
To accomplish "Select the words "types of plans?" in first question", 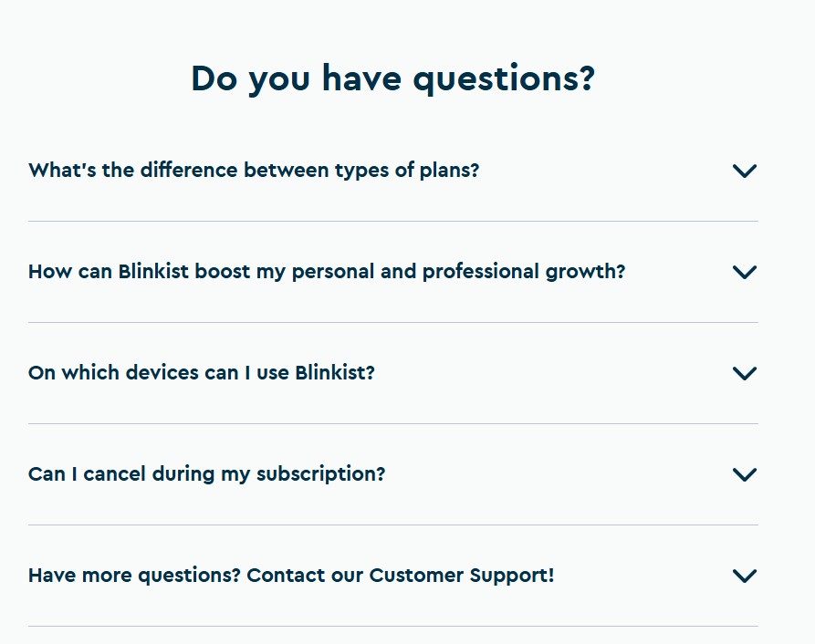I will pos(407,171).
